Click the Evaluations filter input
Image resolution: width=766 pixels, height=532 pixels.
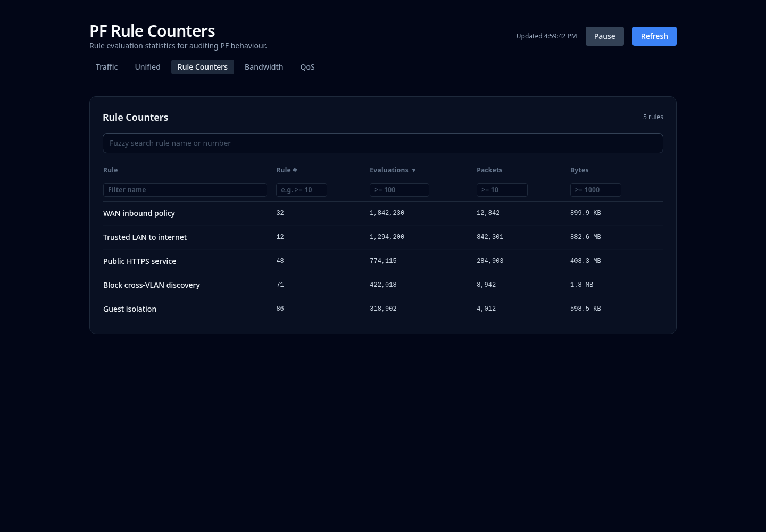click(x=399, y=190)
